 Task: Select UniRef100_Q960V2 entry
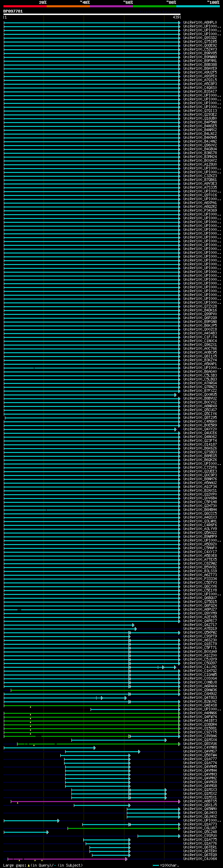[200, 145]
